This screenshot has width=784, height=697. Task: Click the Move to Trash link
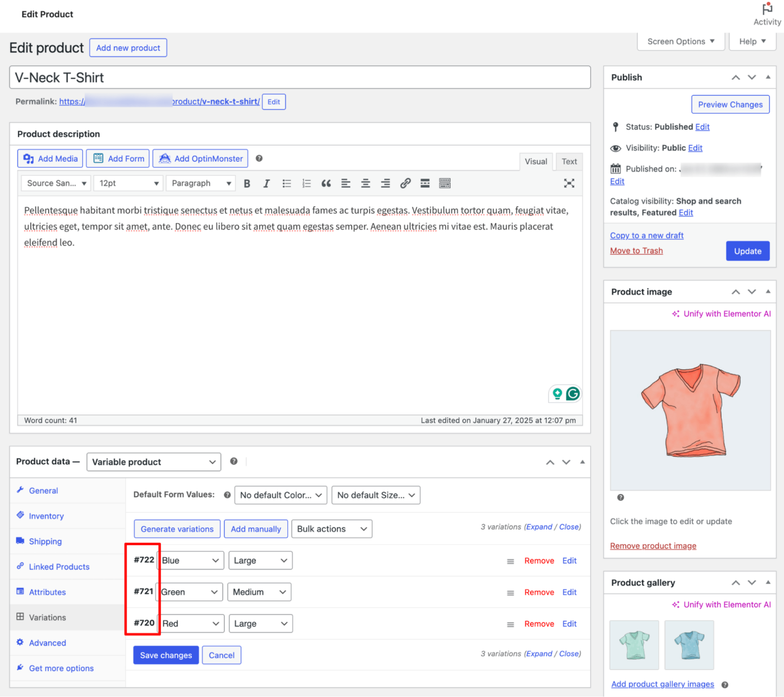[x=636, y=250]
